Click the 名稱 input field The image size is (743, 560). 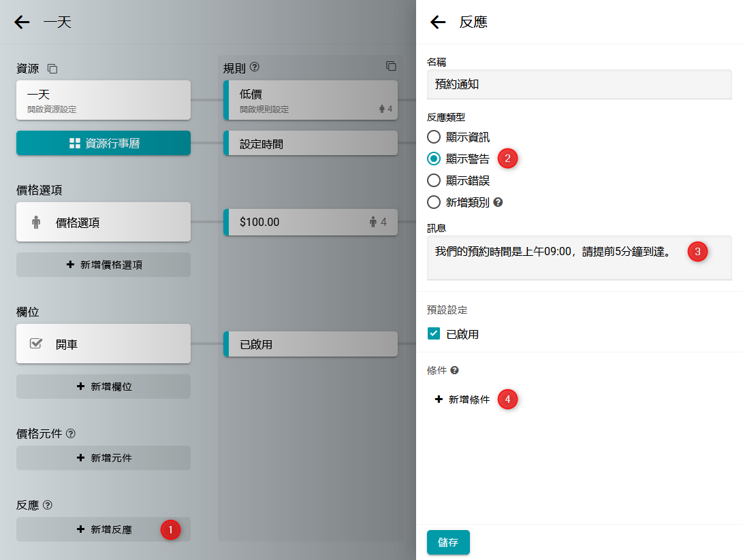(579, 84)
